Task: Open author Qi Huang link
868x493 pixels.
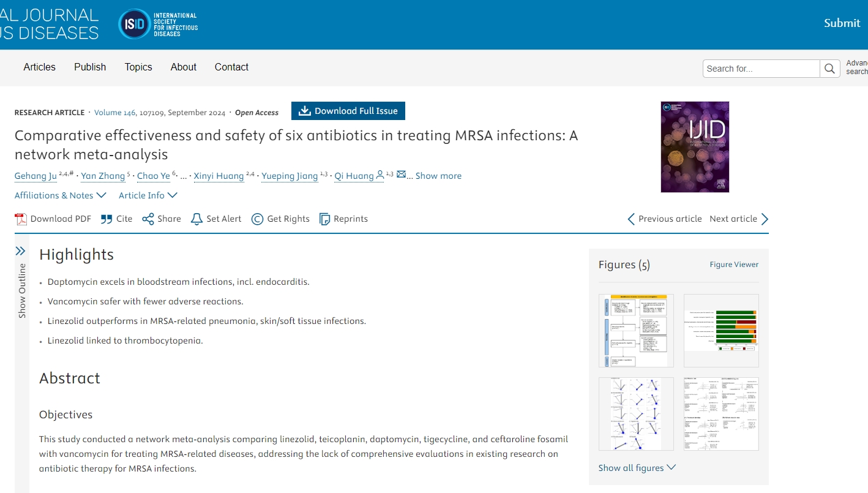Action: [x=354, y=176]
